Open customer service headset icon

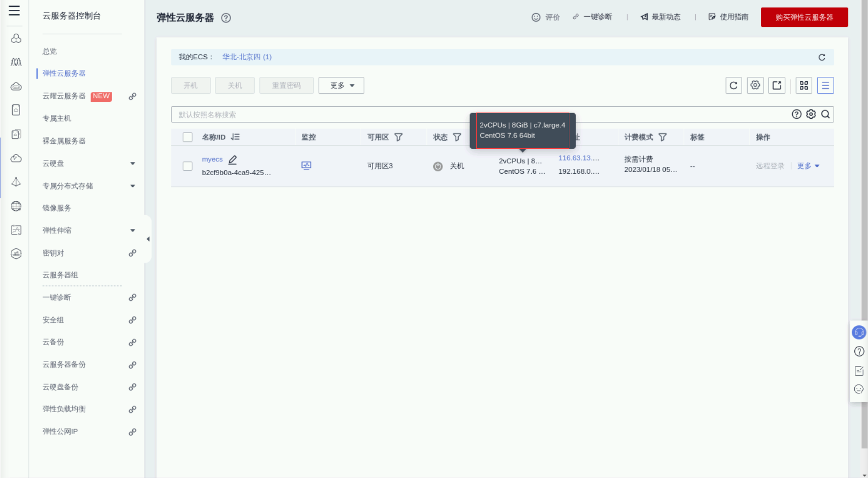pos(859,333)
